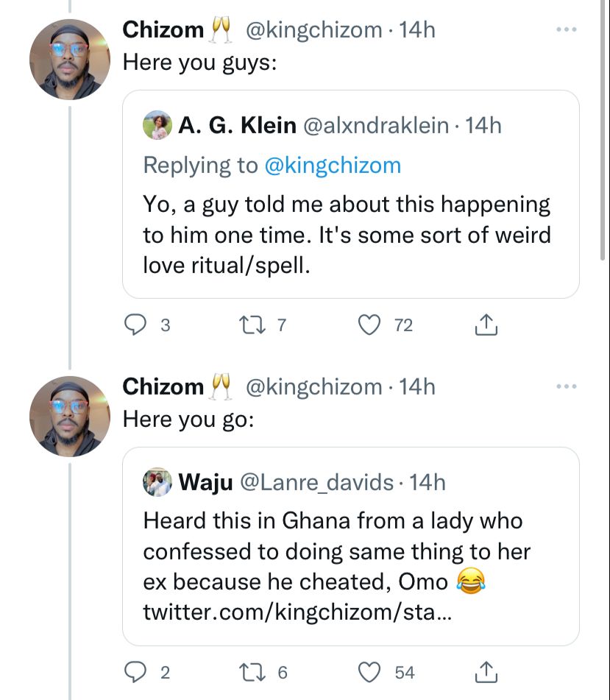
Task: Tap Chizom's name on the first tweet
Action: [x=163, y=30]
